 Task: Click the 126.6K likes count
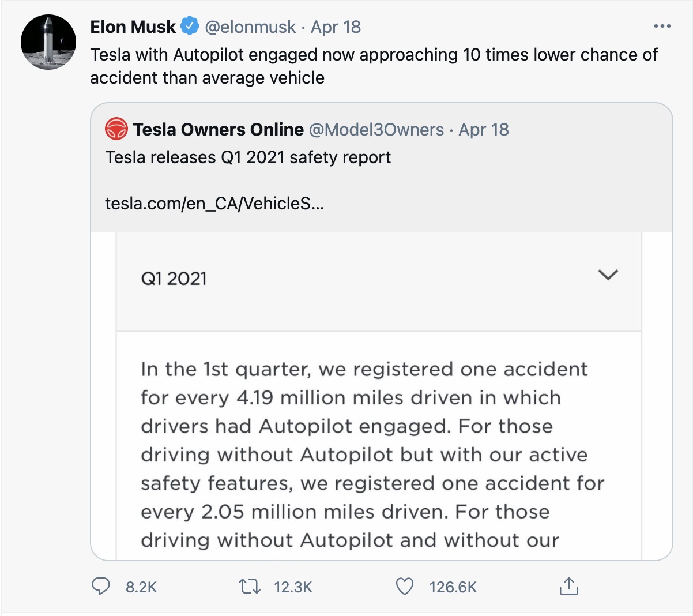point(453,587)
